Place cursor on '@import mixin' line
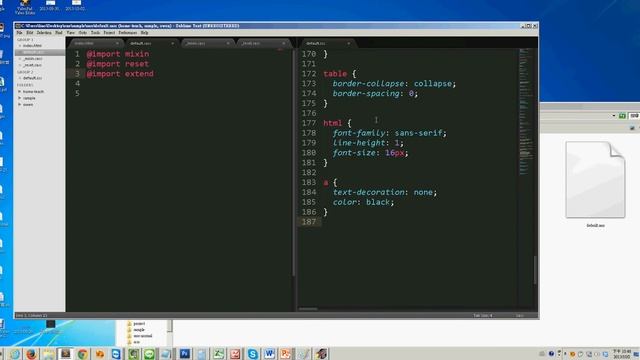This screenshot has height=360, width=640. [118, 54]
